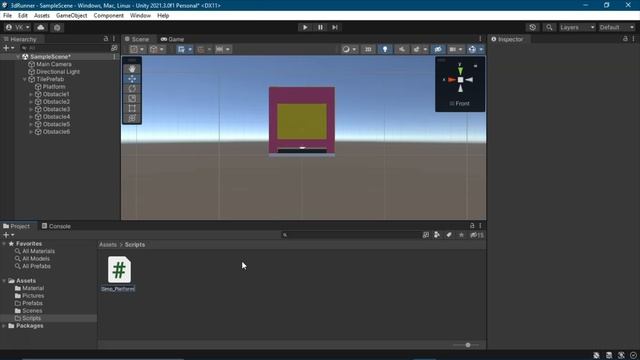
Task: Open the Inspector panel options menu
Action: pos(633,39)
